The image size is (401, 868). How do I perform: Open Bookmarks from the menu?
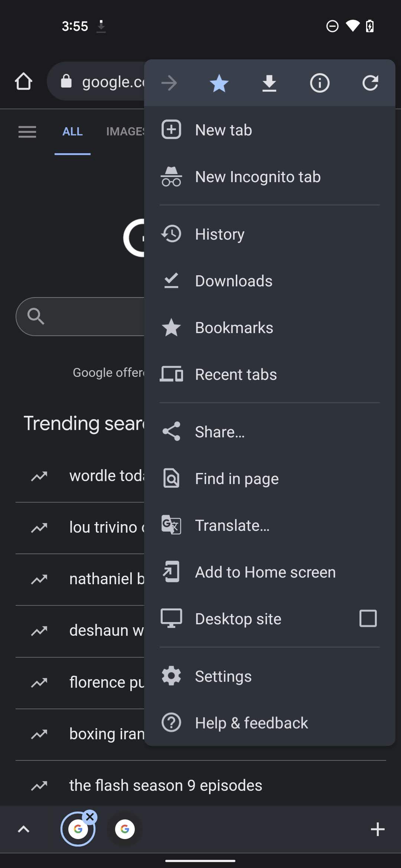point(270,328)
